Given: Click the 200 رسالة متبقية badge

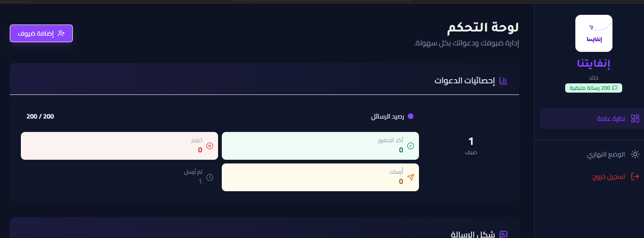Looking at the screenshot, I should click(x=593, y=88).
